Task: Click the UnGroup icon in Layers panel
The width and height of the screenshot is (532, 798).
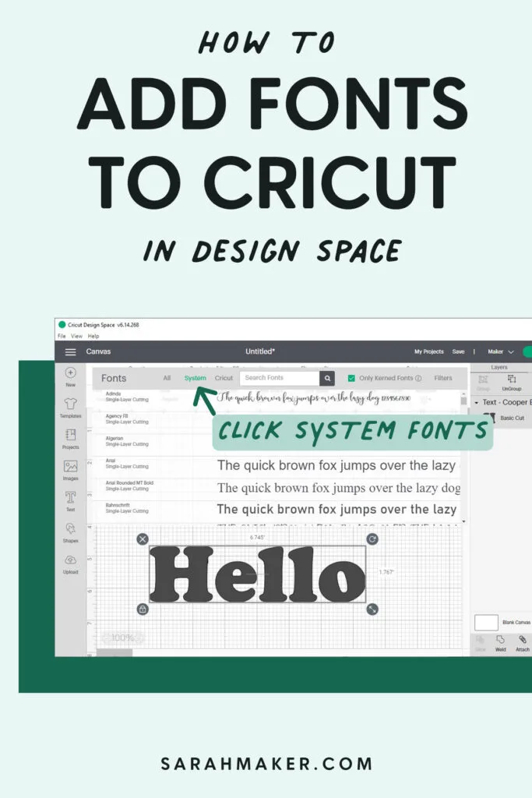Action: pos(512,380)
